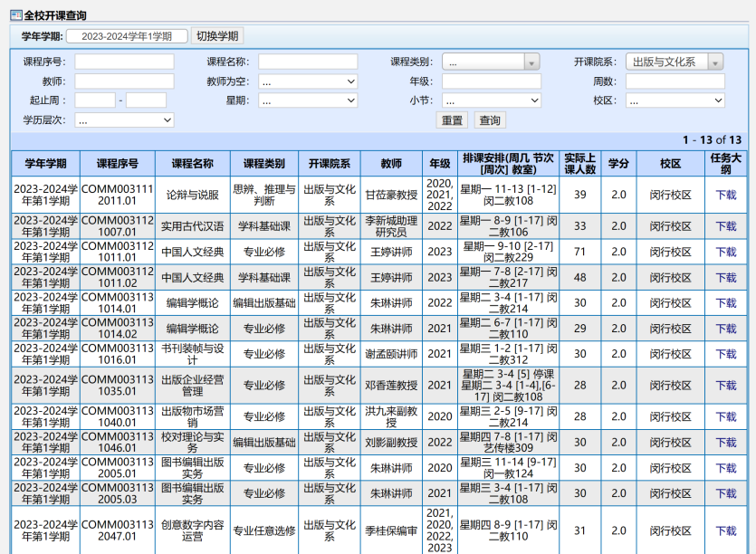Open the 星期 dropdown
The image size is (756, 554).
[308, 100]
